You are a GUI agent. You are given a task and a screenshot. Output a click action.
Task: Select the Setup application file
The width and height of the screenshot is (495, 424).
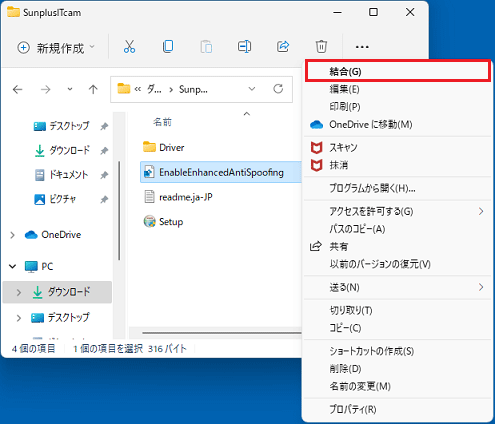pos(163,222)
